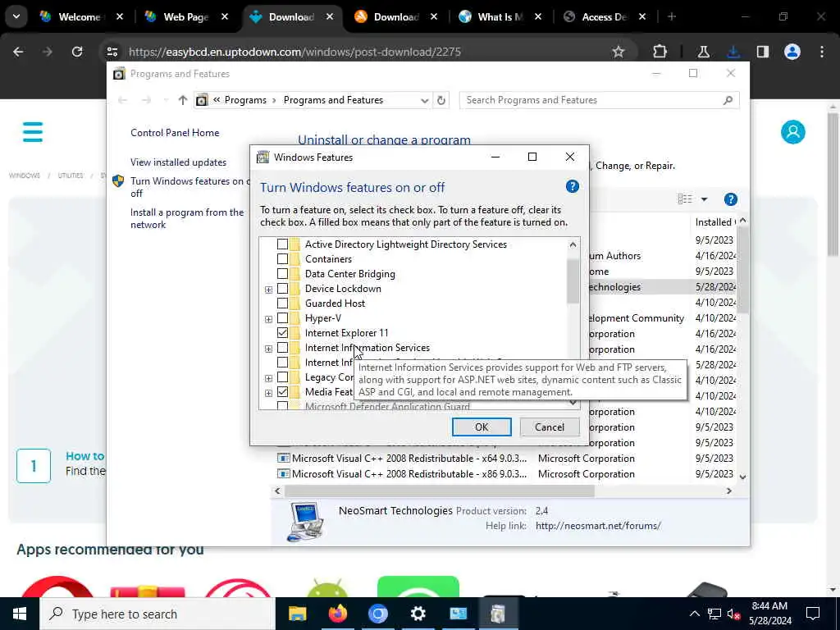Viewport: 840px width, 630px height.
Task: Open address bar history dropdown
Action: tap(424, 100)
